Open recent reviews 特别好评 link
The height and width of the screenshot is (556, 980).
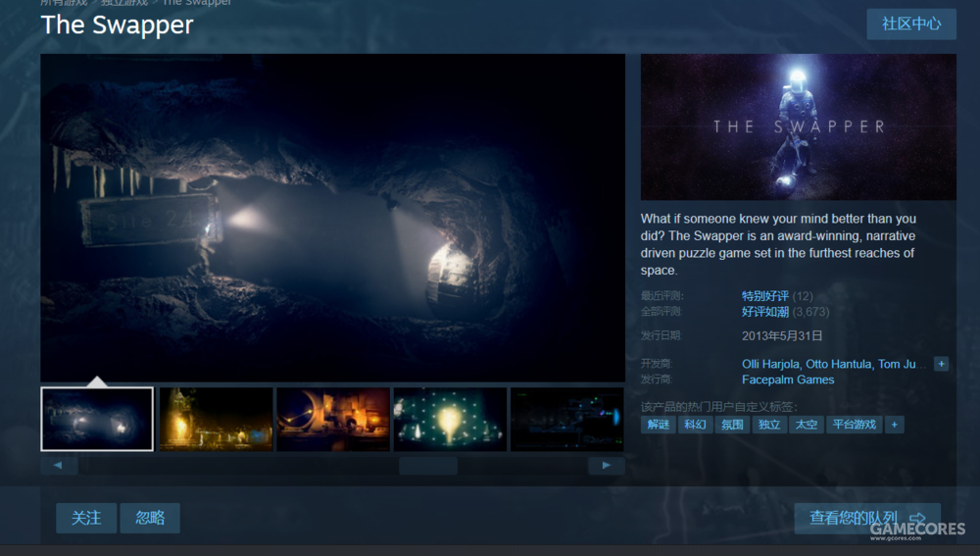[765, 296]
